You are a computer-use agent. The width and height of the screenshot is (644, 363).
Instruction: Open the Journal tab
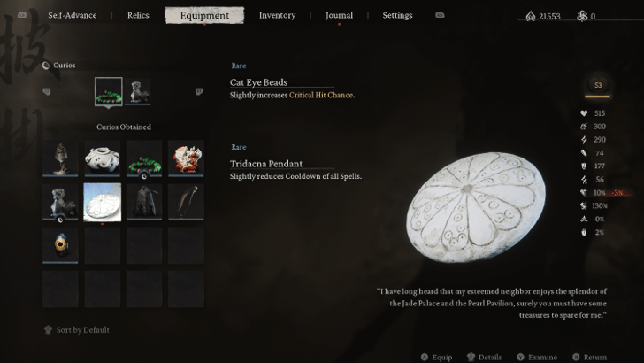[x=339, y=15]
